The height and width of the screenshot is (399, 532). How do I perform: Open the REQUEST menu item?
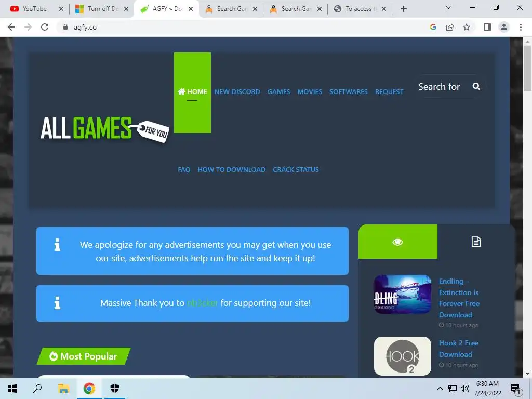[x=389, y=91]
